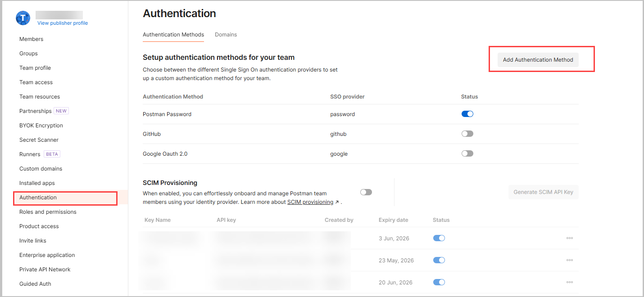Turn on SCIM Provisioning switch
The width and height of the screenshot is (644, 297).
(x=366, y=192)
